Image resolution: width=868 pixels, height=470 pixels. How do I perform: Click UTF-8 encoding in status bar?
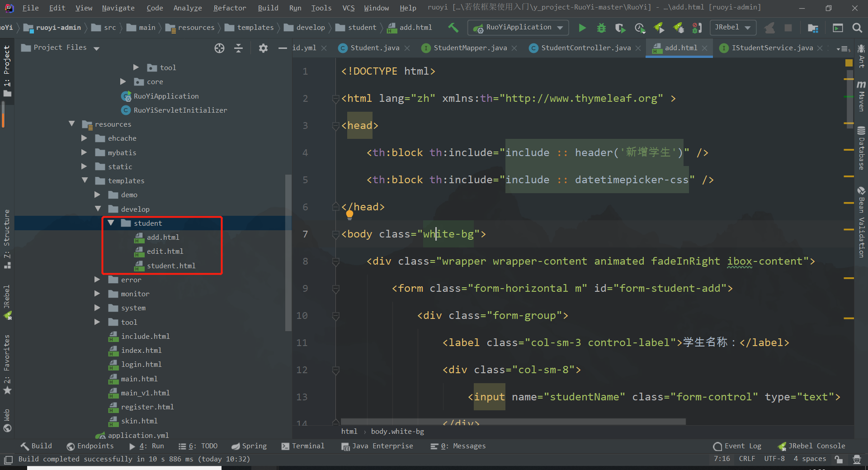pos(774,459)
